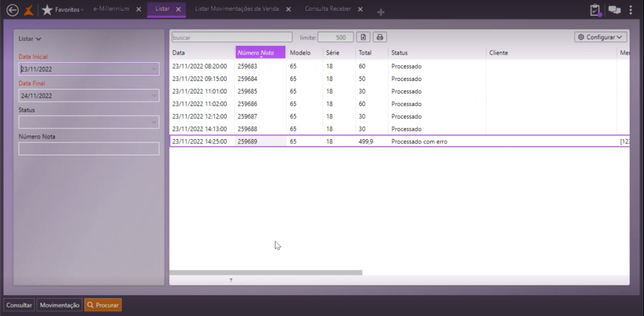Open the vertical three-dot menu
This screenshot has width=644, height=316.
pyautogui.click(x=632, y=10)
